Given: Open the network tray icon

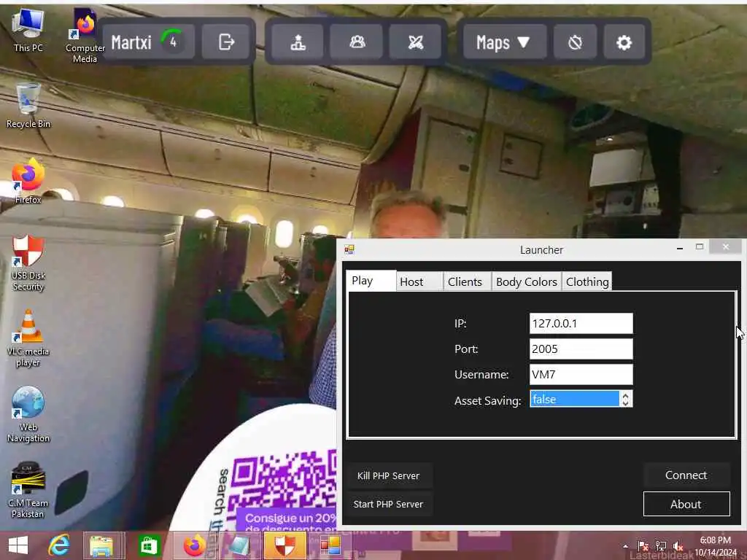Looking at the screenshot, I should point(660,545).
